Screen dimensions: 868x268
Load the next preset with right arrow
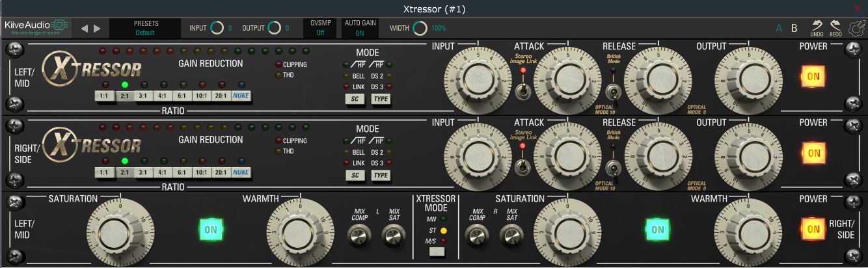[97, 28]
